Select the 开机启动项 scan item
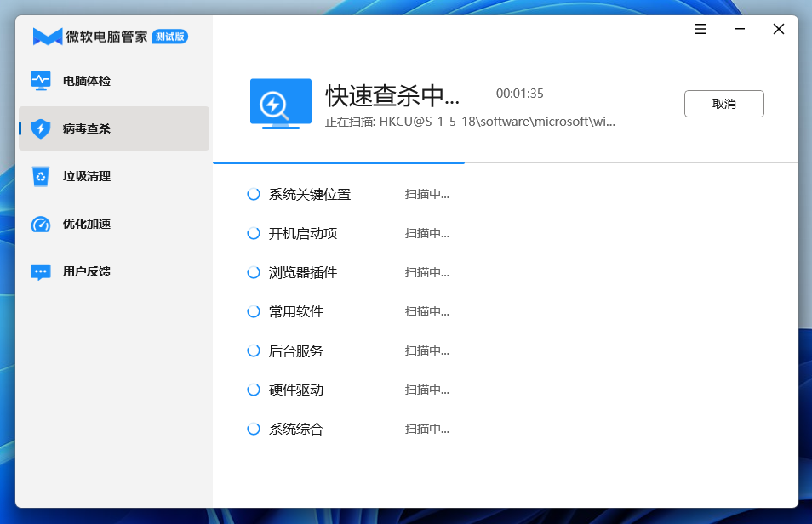This screenshot has height=524, width=812. [303, 234]
